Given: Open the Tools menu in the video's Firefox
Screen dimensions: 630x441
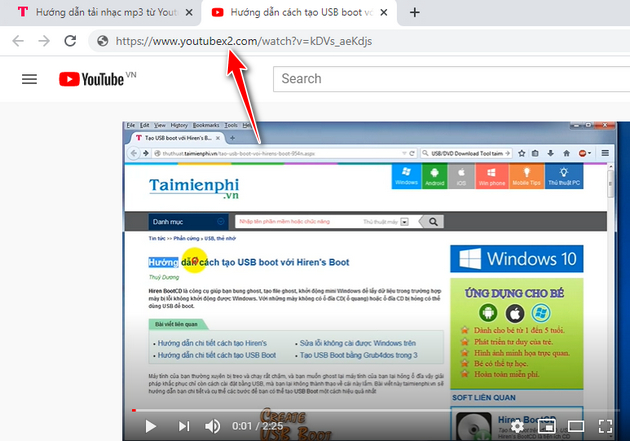Looking at the screenshot, I should click(231, 125).
